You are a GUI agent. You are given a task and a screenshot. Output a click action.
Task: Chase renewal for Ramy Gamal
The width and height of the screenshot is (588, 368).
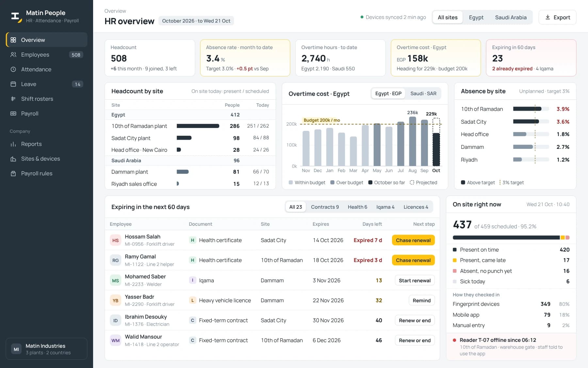point(413,260)
